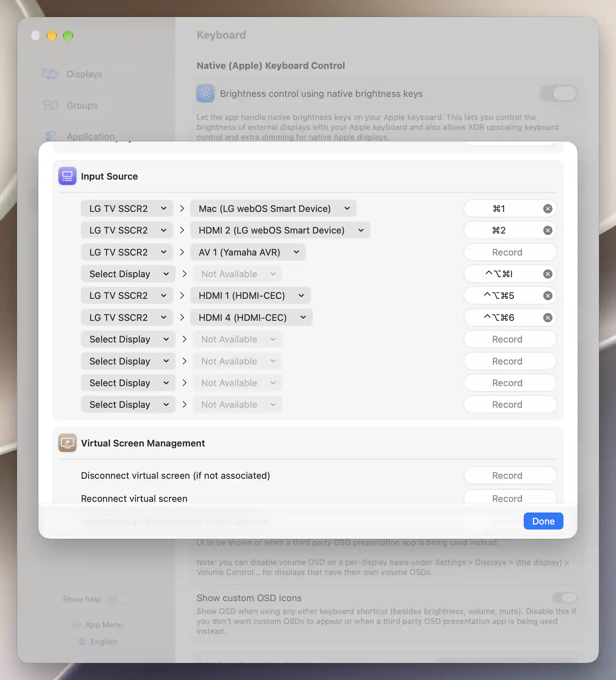Click the ⌘2 shortcut field
The height and width of the screenshot is (680, 616).
510,230
